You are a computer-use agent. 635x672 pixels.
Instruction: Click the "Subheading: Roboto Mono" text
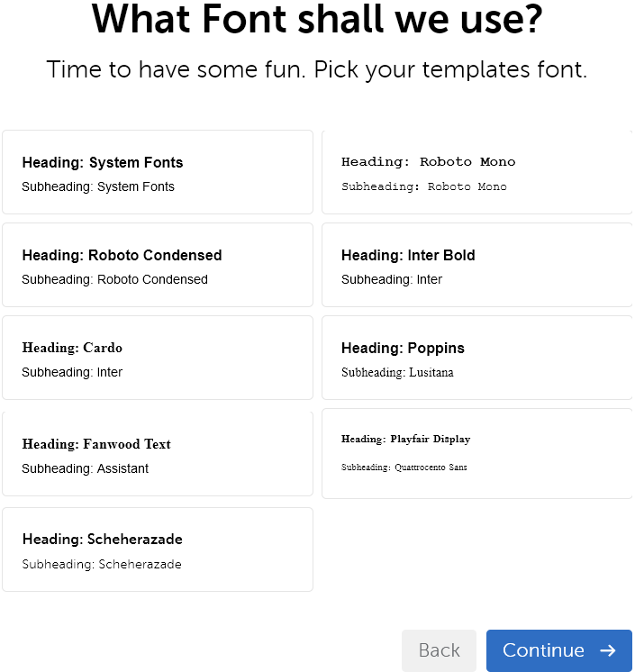coord(423,186)
